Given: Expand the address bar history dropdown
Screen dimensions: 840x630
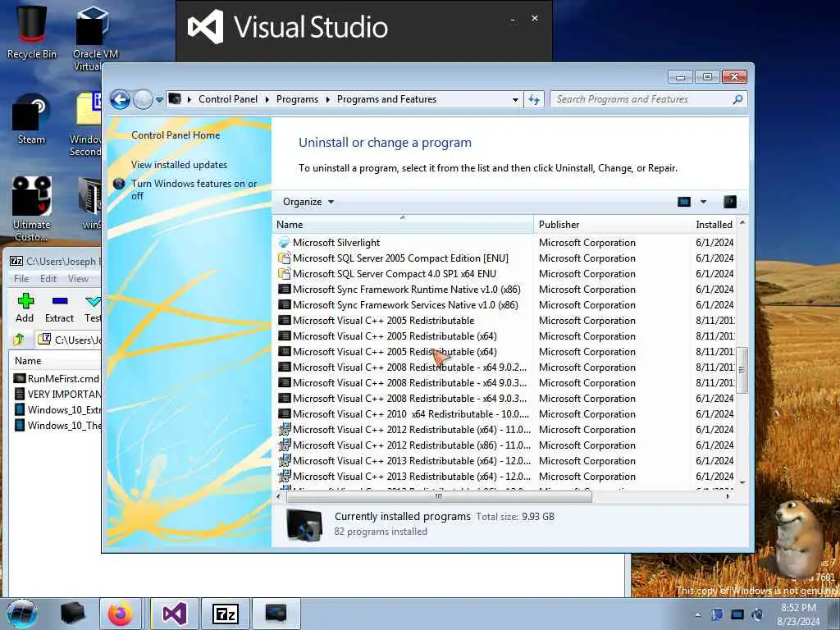Looking at the screenshot, I should pyautogui.click(x=515, y=99).
